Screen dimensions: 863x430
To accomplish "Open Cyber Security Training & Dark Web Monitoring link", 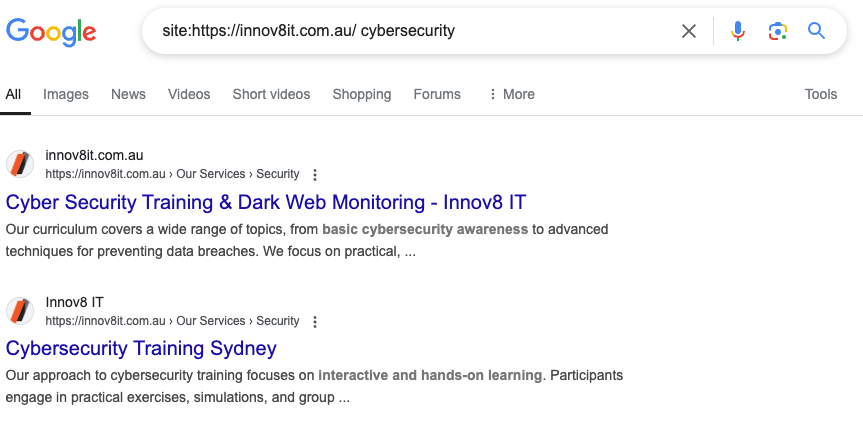I will point(266,203).
